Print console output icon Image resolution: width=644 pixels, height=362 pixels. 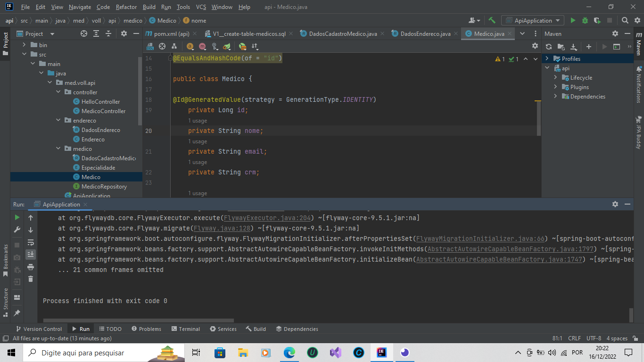pos(31,267)
